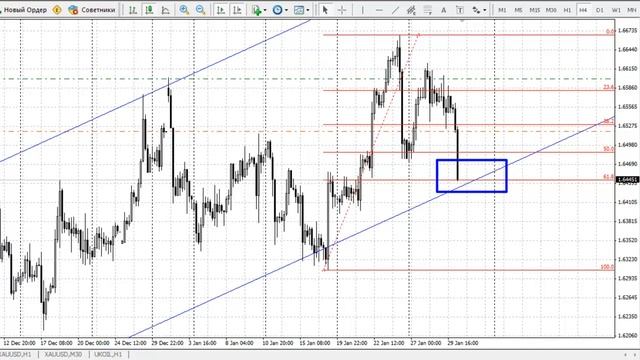Click the 1.65860 price axis label

click(628, 87)
